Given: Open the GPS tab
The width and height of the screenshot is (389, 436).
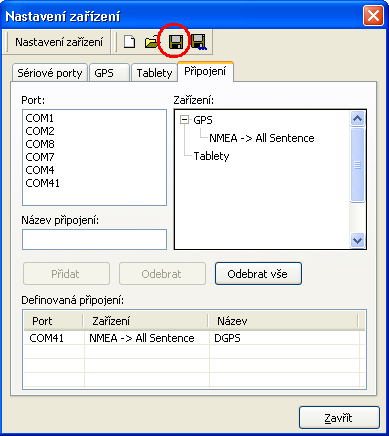Looking at the screenshot, I should [x=109, y=73].
